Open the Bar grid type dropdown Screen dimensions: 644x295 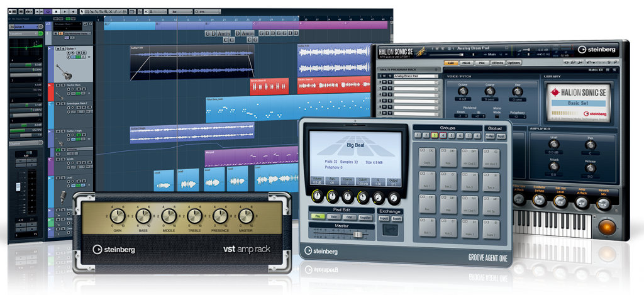(180, 11)
